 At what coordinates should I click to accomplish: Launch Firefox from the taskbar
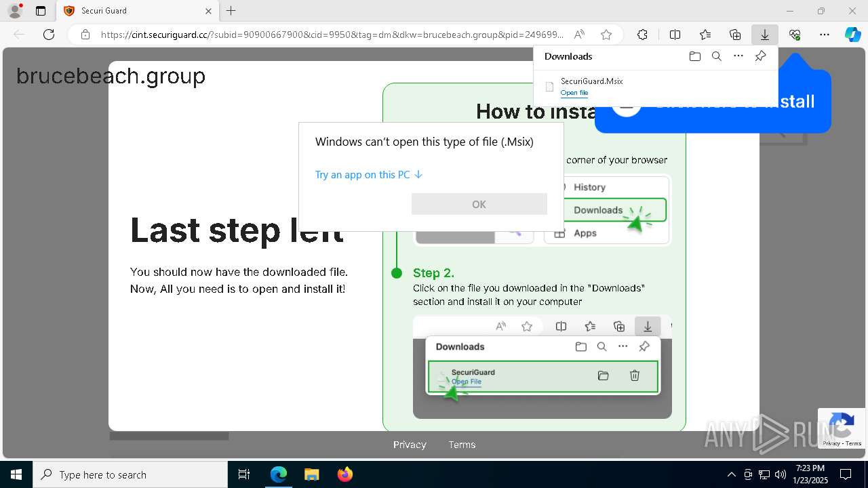[344, 474]
